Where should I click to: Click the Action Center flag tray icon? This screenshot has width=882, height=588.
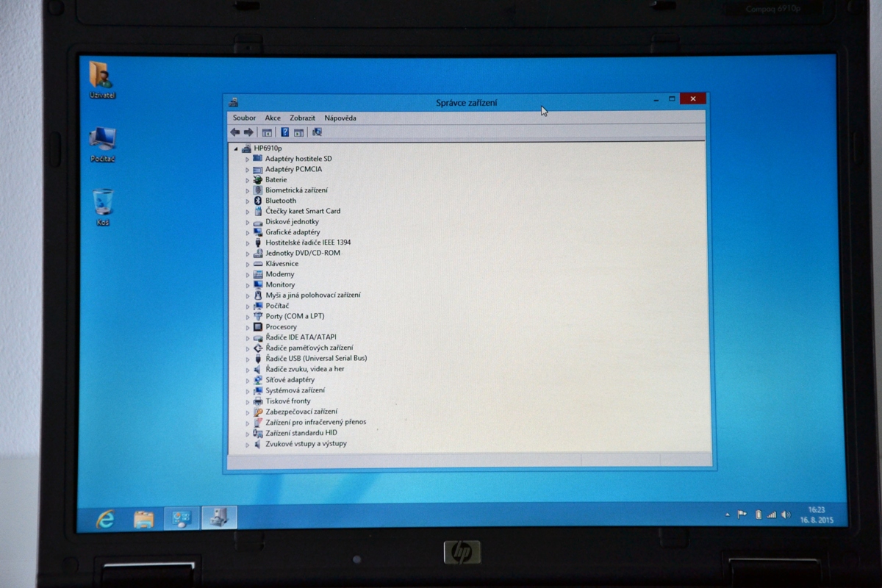point(742,515)
